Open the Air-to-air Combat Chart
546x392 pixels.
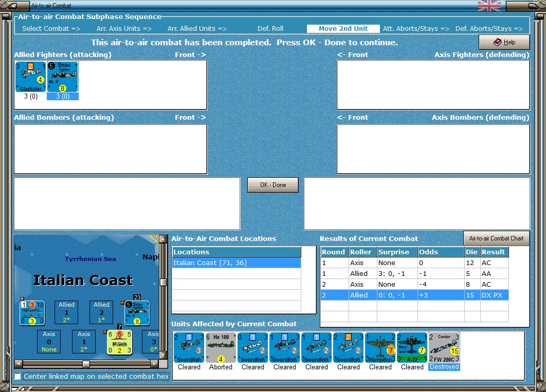[496, 238]
